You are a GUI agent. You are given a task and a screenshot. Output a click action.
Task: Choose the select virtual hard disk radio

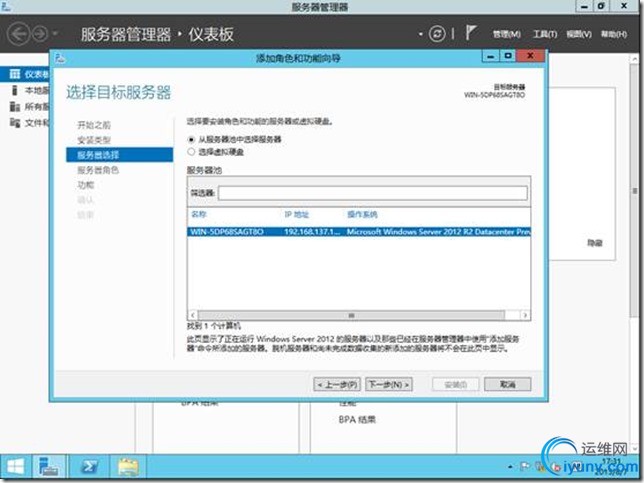point(191,152)
